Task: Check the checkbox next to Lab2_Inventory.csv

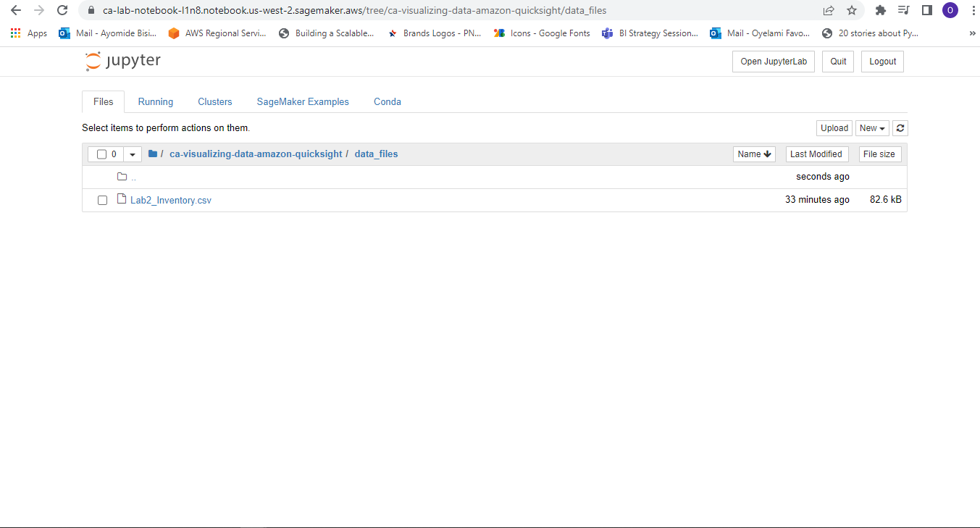Action: [x=102, y=200]
